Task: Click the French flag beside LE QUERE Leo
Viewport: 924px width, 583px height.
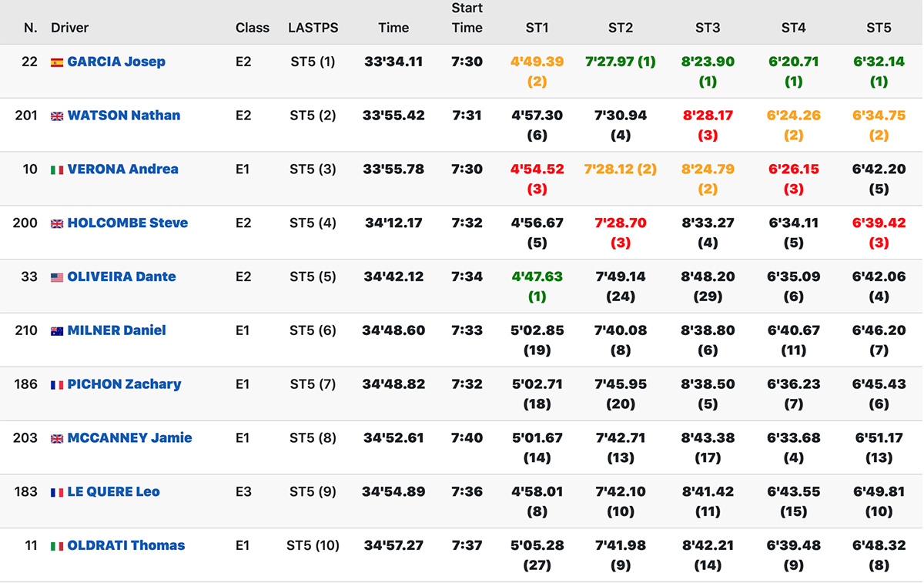Action: tap(57, 493)
